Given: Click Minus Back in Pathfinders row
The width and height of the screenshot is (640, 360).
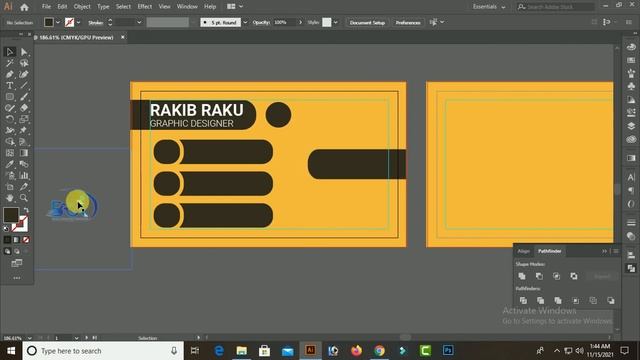Looking at the screenshot, I should coord(611,301).
